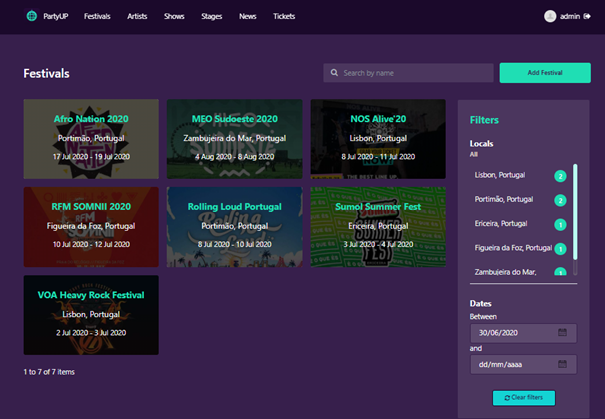Viewport: 605px width, 419px height.
Task: Click the Festivals page heading
Action: [46, 73]
